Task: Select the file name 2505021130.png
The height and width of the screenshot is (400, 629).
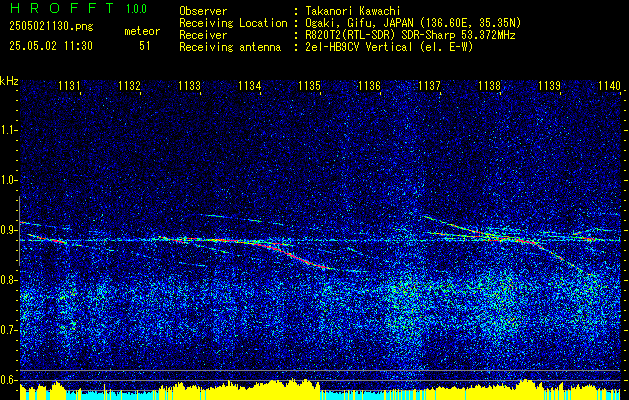Action: pos(51,27)
